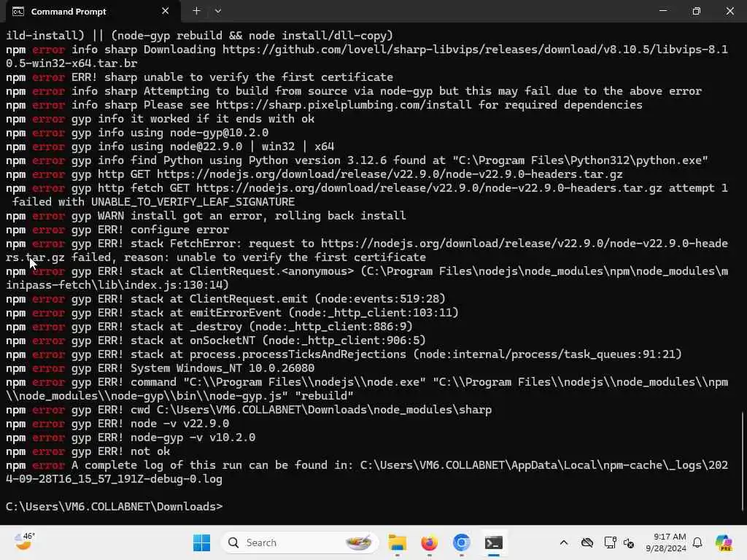This screenshot has width=747, height=560.
Task: Click the text 'gyp ERR! not ok'
Action: [120, 451]
